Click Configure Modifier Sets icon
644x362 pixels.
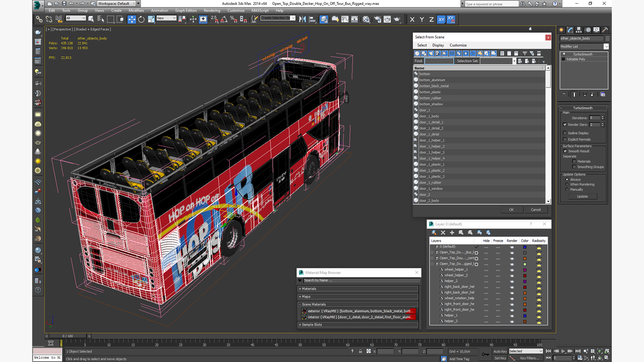603,95
